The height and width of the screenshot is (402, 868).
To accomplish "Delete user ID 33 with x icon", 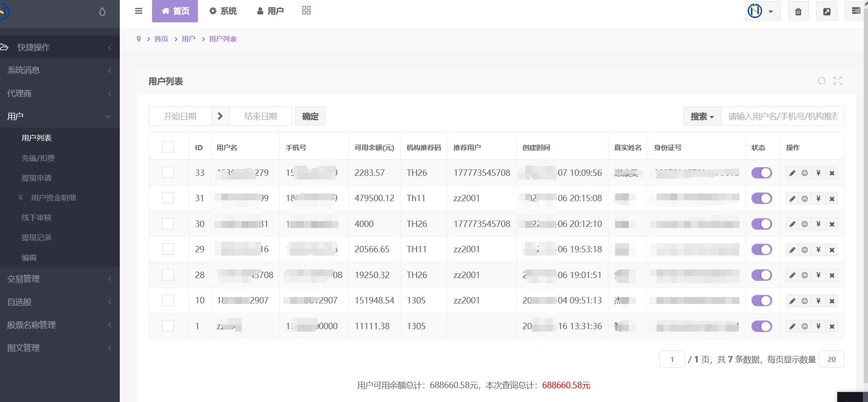I will coord(832,173).
